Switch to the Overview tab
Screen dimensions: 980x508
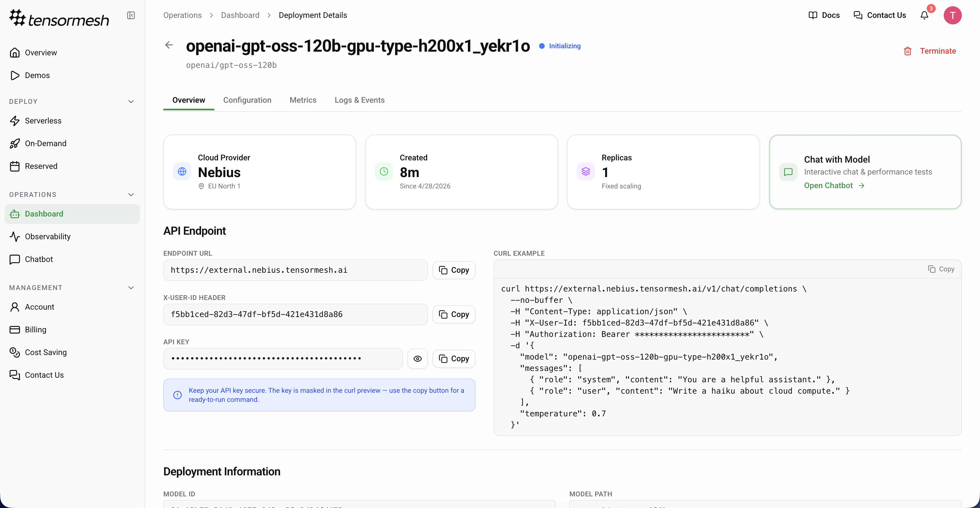189,100
